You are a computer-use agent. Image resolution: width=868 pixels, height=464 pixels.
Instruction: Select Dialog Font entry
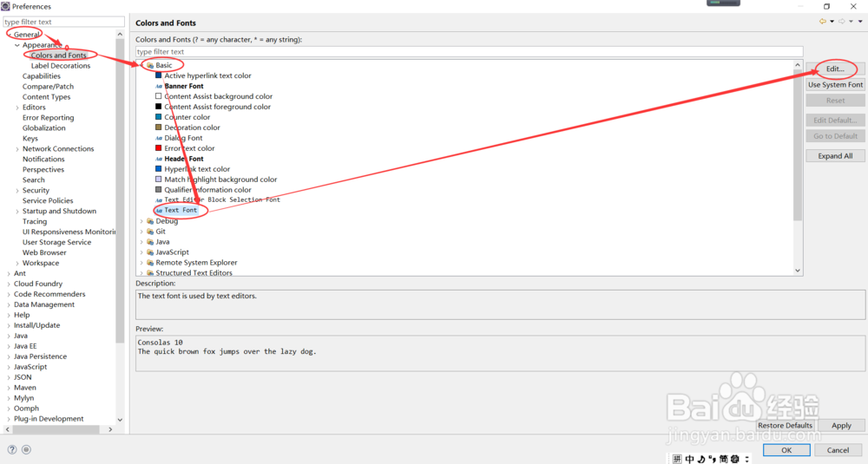point(183,138)
